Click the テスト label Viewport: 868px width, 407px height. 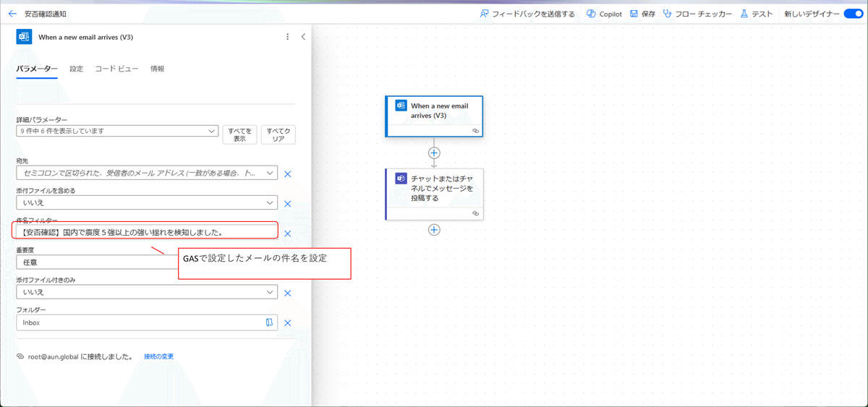pyautogui.click(x=762, y=14)
